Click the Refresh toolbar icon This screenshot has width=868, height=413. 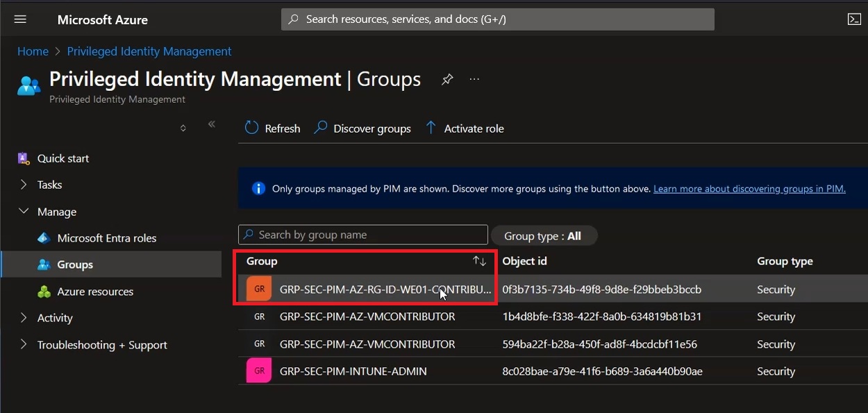251,128
